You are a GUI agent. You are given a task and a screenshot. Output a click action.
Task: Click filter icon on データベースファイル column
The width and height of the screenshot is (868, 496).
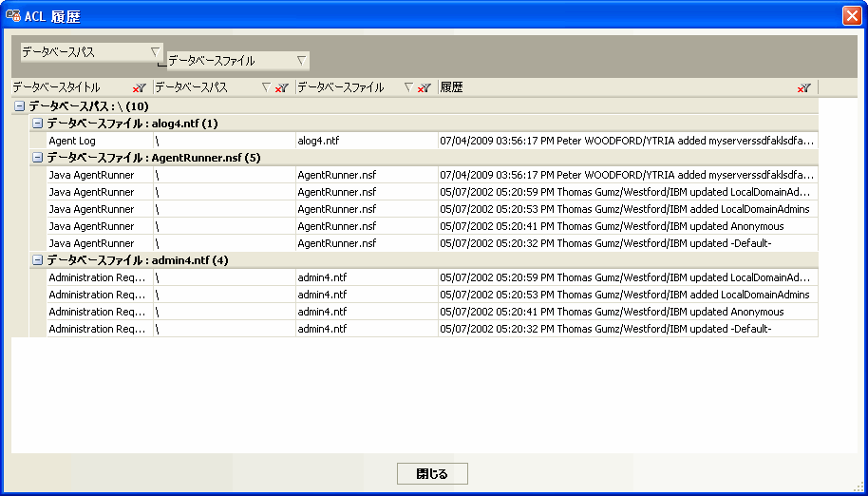[424, 87]
